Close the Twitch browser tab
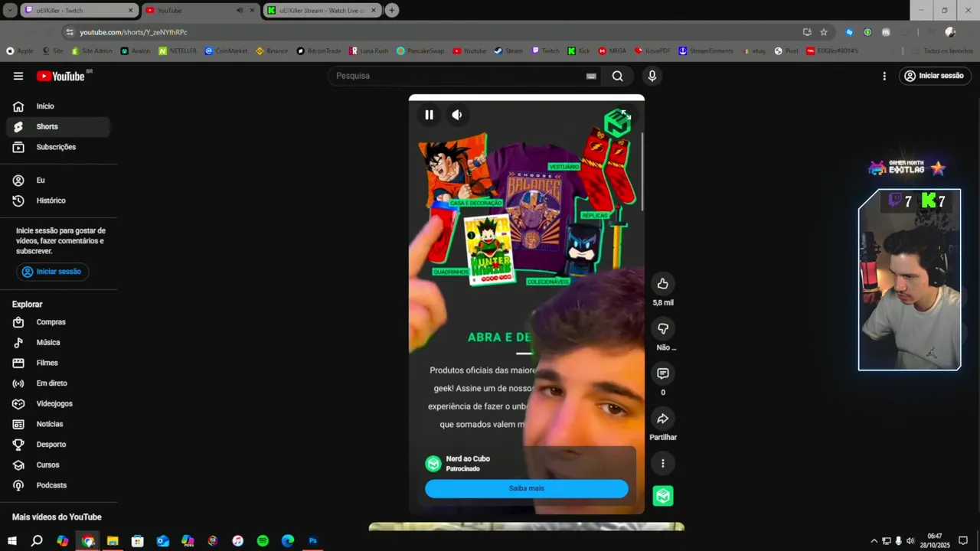Image resolution: width=980 pixels, height=551 pixels. 130,11
